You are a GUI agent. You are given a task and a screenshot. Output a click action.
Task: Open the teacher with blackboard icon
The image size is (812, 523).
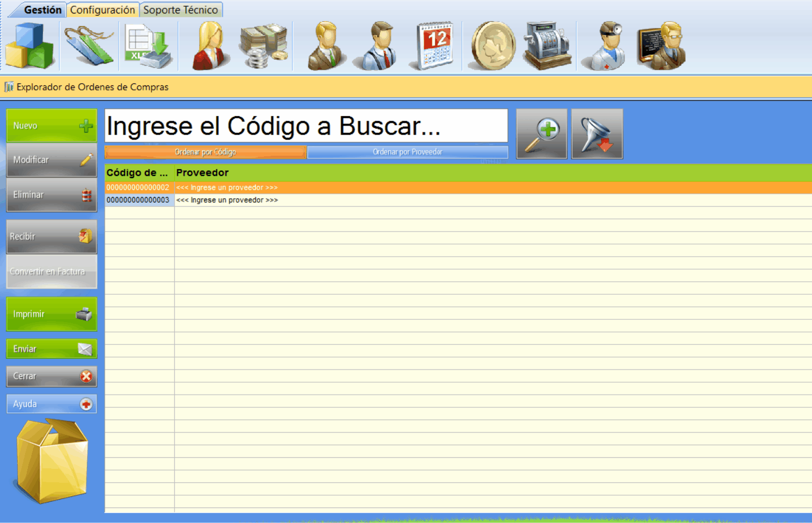[662, 46]
